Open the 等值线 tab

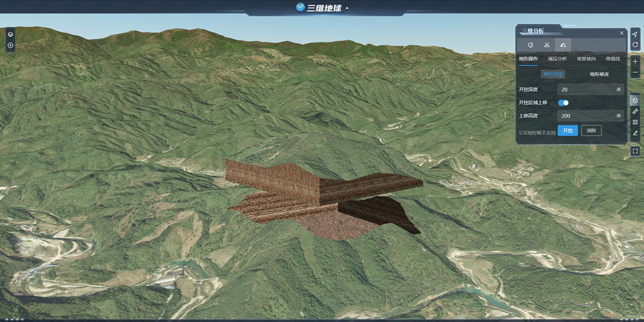tap(613, 59)
